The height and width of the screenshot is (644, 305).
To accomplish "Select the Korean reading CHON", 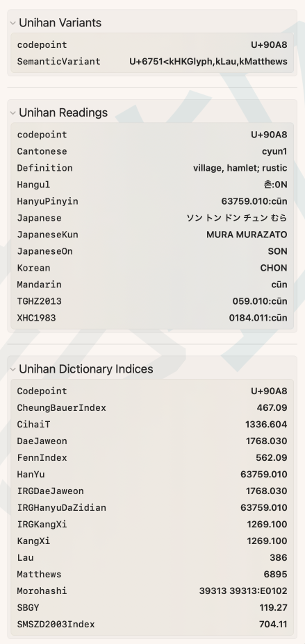I will coord(274,268).
